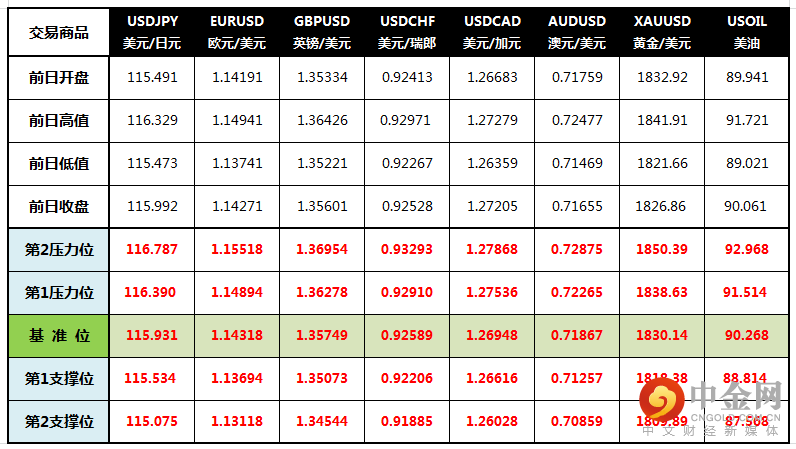The width and height of the screenshot is (796, 449).
Task: Click the USOIL previous close 90.061
Action: 744,206
